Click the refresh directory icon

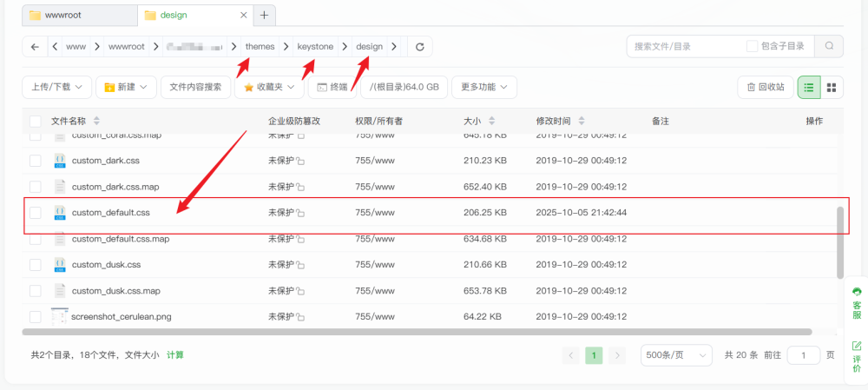coord(420,47)
